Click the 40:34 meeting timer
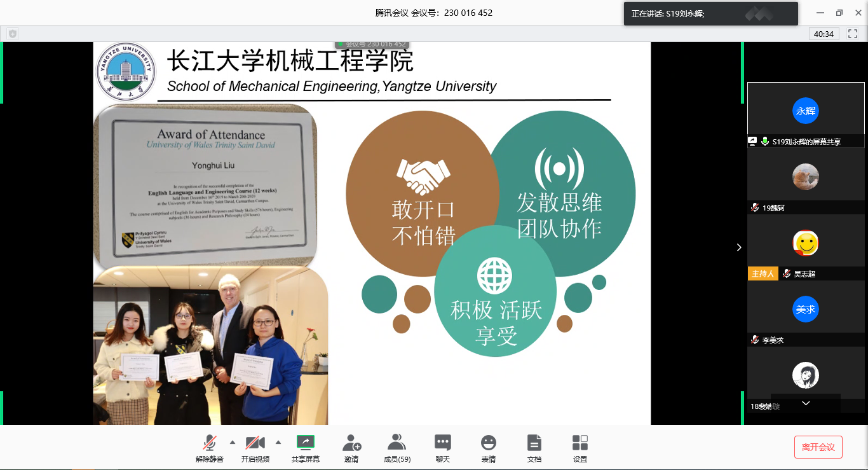 [824, 34]
